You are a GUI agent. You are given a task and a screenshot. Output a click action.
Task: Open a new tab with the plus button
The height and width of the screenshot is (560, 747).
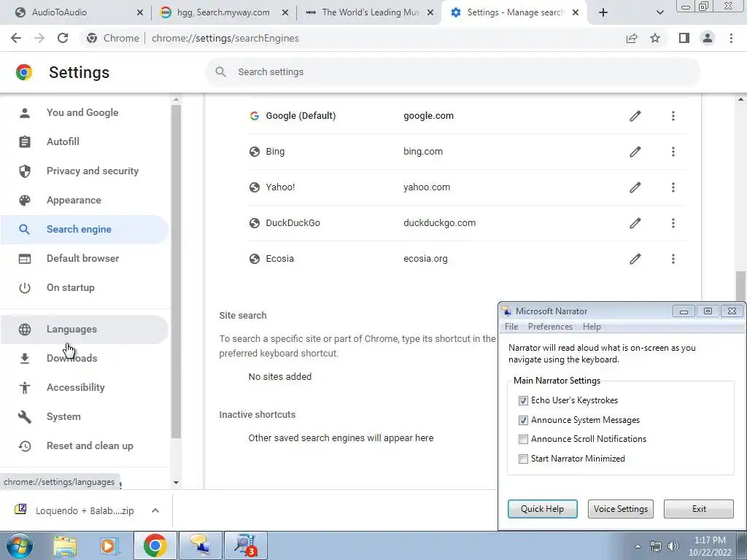[x=603, y=12]
